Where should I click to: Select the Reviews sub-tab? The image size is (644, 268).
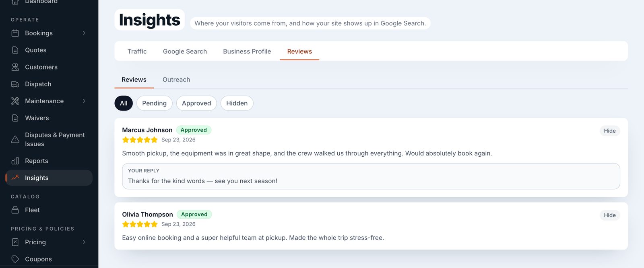pyautogui.click(x=134, y=80)
